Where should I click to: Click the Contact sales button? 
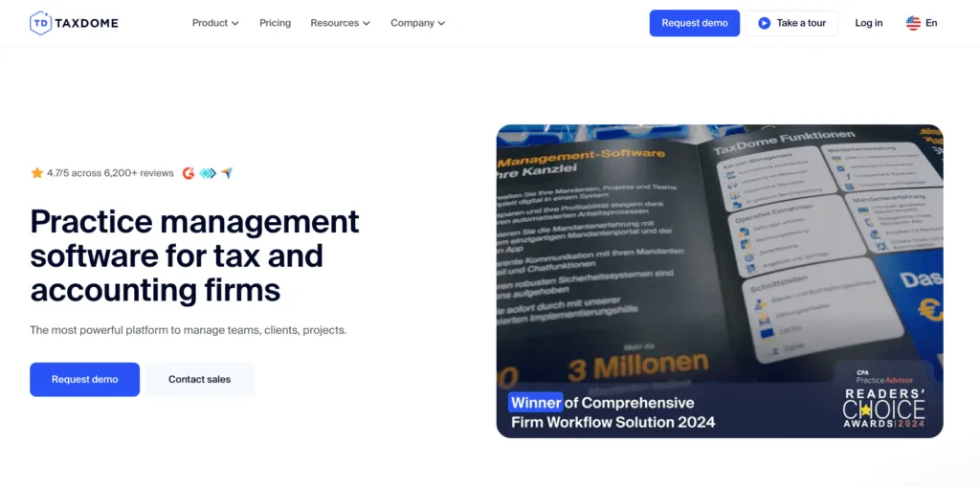(x=199, y=380)
